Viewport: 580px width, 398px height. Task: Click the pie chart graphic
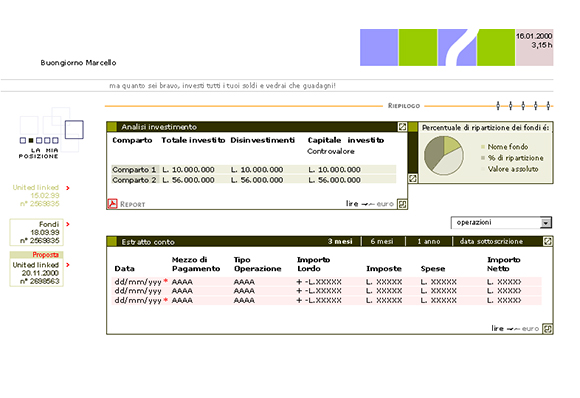point(444,155)
